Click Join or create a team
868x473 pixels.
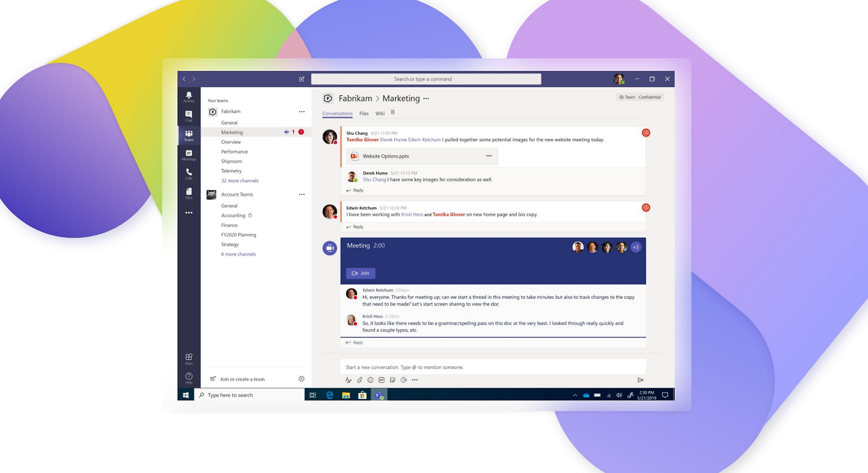click(x=242, y=379)
